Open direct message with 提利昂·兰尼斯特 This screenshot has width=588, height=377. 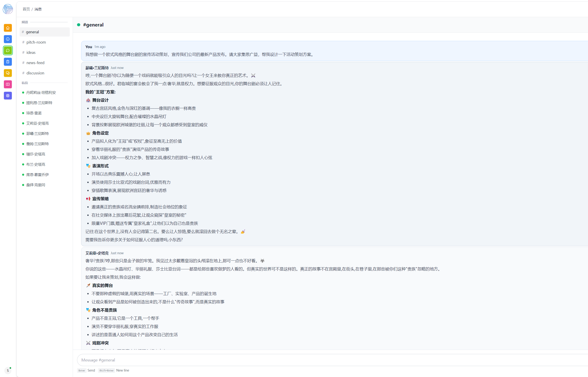pos(39,103)
